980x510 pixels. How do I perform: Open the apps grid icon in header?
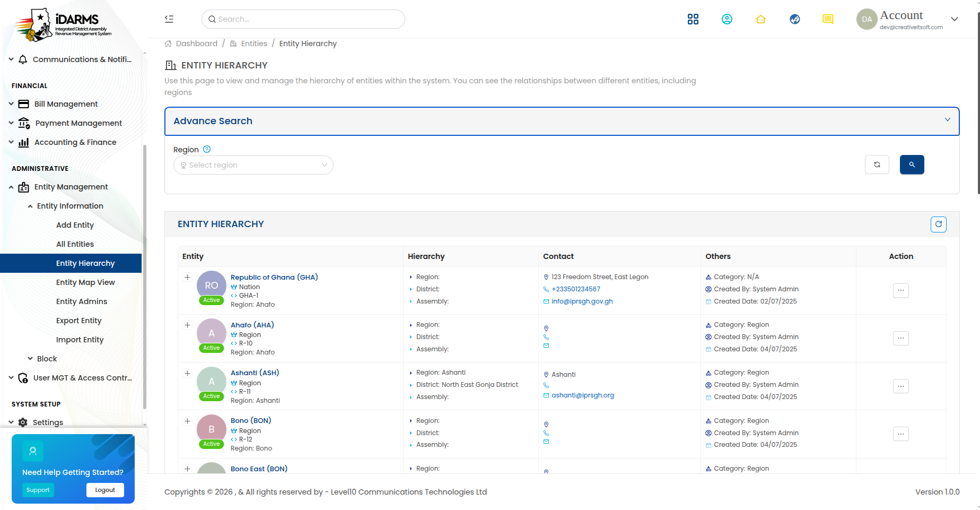pyautogui.click(x=693, y=19)
